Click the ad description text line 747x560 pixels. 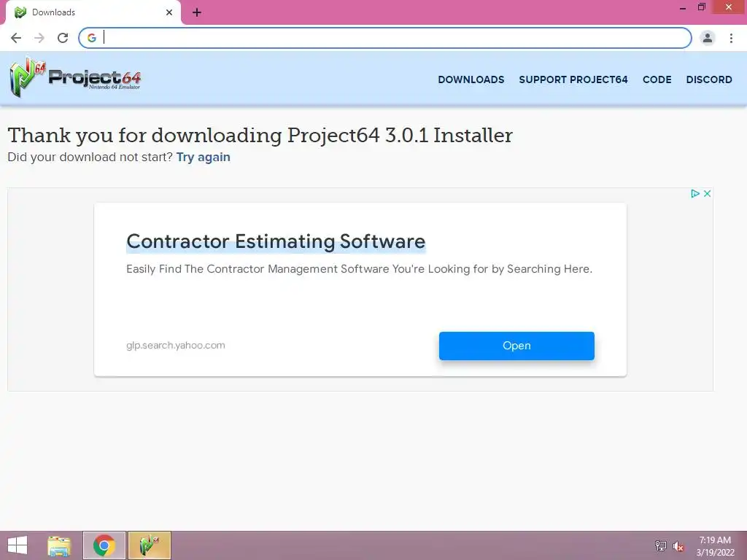pos(359,269)
